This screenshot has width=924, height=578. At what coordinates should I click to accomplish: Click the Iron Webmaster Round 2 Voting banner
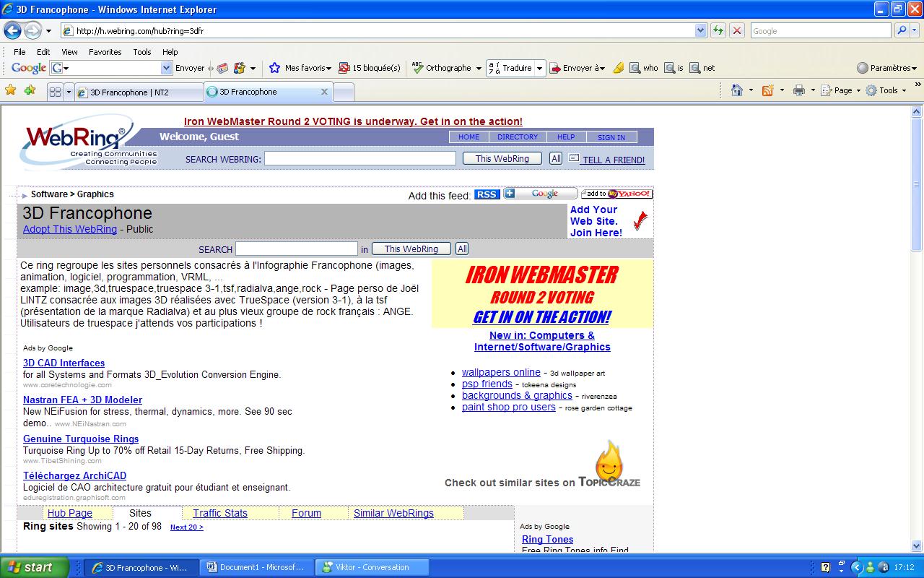pyautogui.click(x=542, y=294)
